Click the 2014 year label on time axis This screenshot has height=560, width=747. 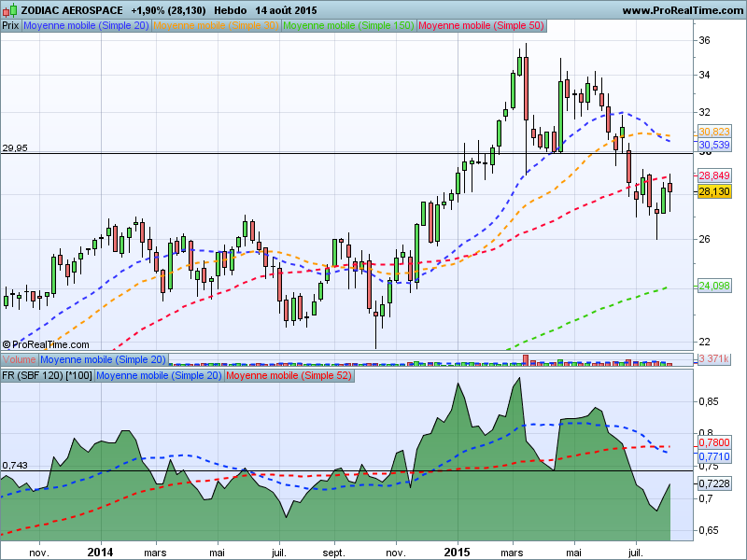(100, 553)
